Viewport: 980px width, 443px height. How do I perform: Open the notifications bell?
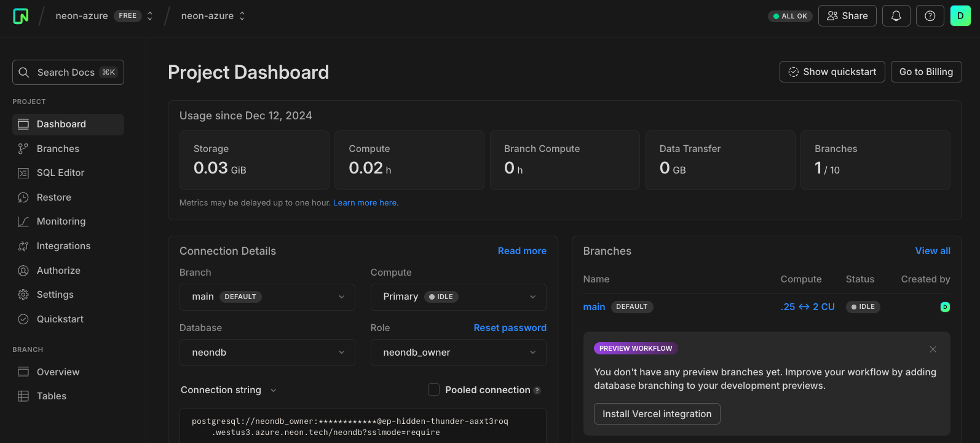pos(896,16)
